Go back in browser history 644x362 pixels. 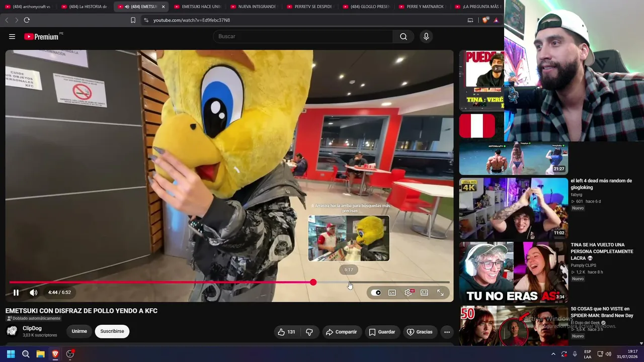pos(7,20)
